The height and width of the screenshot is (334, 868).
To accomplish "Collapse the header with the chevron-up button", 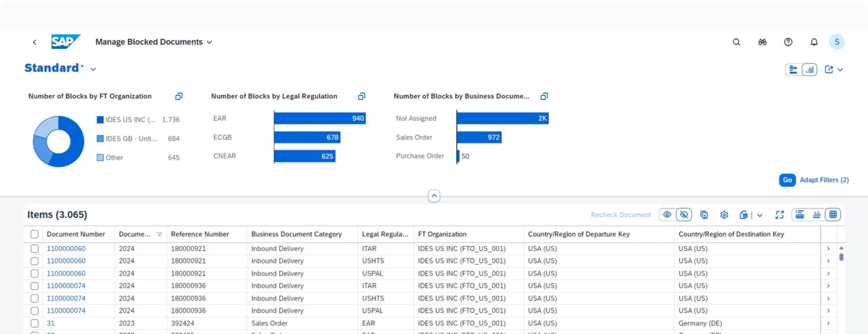I will tap(434, 196).
